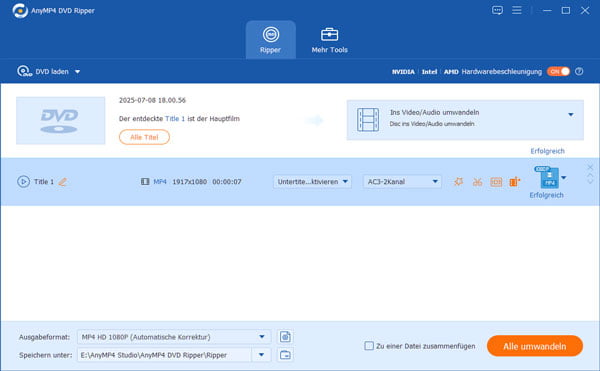600x371 pixels.
Task: Open custom profile settings next to Ausgabeformat
Action: [x=285, y=337]
